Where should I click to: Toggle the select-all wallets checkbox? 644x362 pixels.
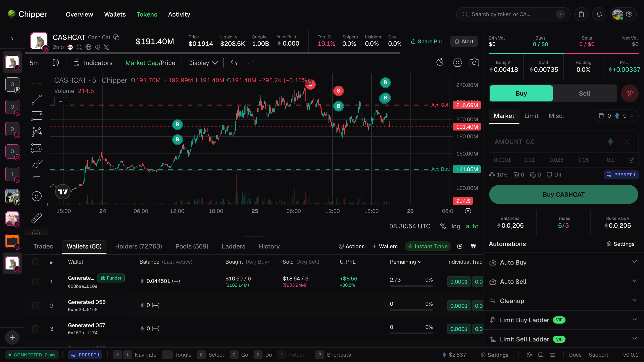[x=36, y=262]
